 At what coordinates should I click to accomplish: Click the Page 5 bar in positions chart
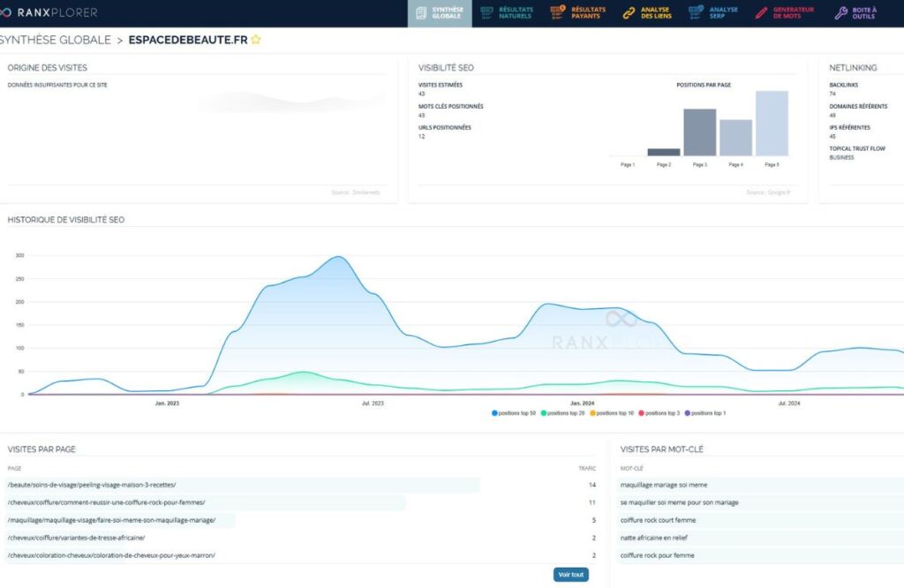tap(772, 124)
